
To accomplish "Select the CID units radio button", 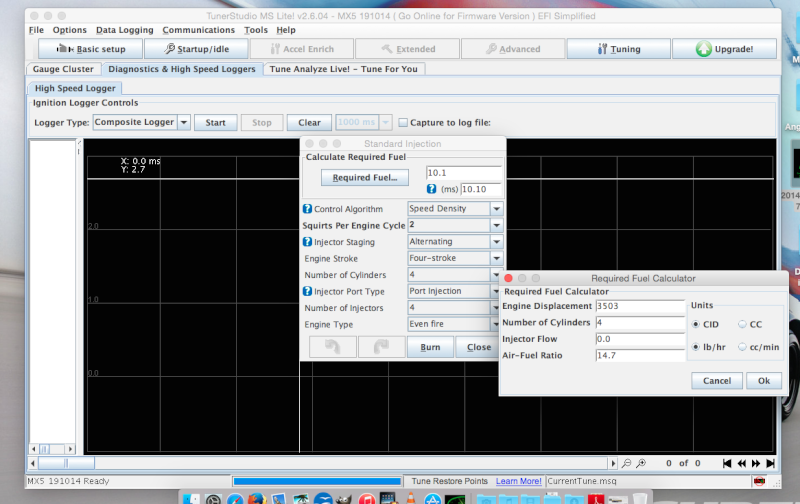I will coord(695,324).
